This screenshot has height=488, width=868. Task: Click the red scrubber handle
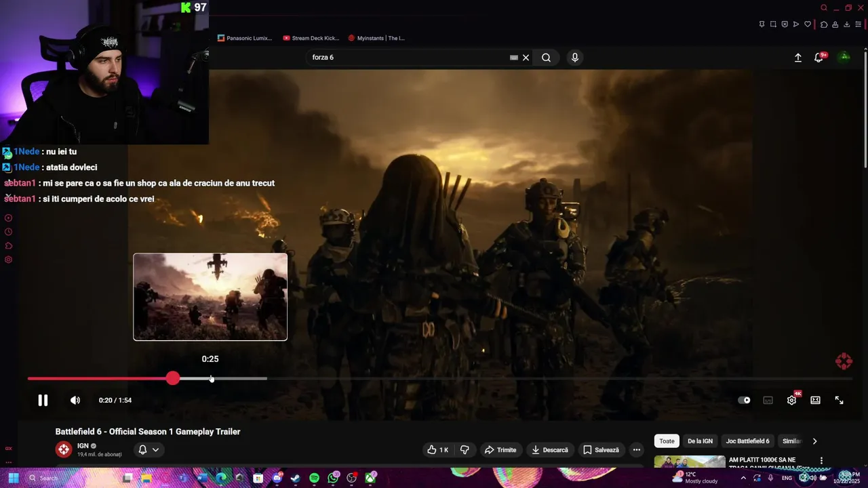click(x=173, y=378)
